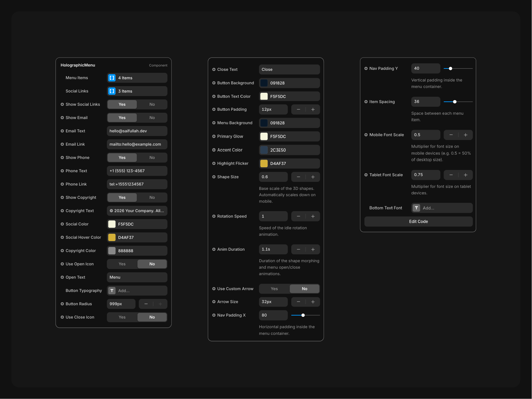
Task: Click plus icon beside Show Social Links
Action: tap(62, 104)
